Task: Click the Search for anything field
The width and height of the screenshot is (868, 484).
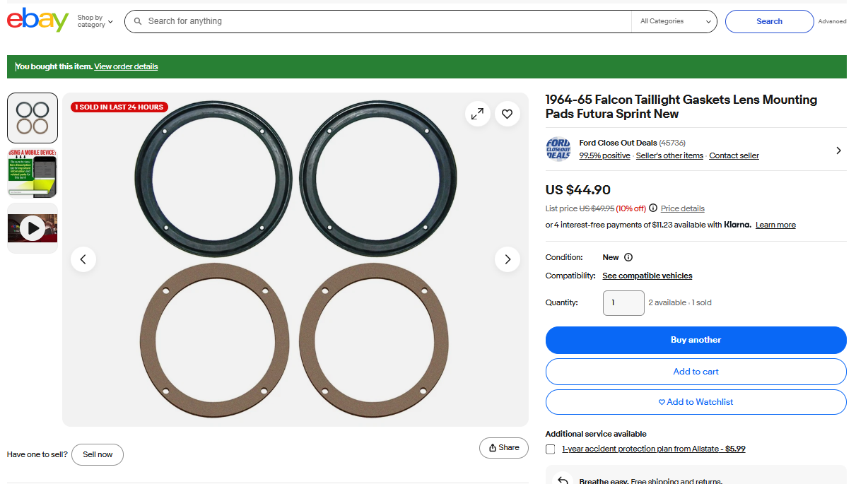Action: pyautogui.click(x=382, y=21)
